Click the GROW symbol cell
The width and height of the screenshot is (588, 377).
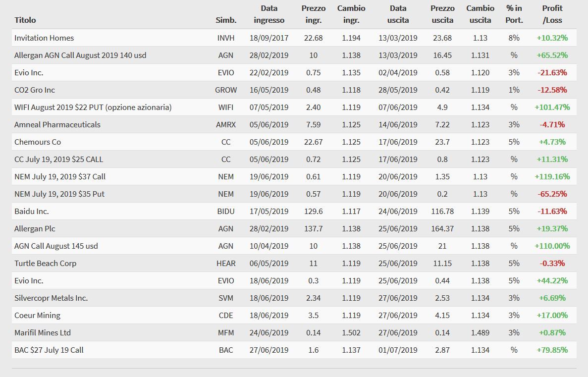pos(226,90)
